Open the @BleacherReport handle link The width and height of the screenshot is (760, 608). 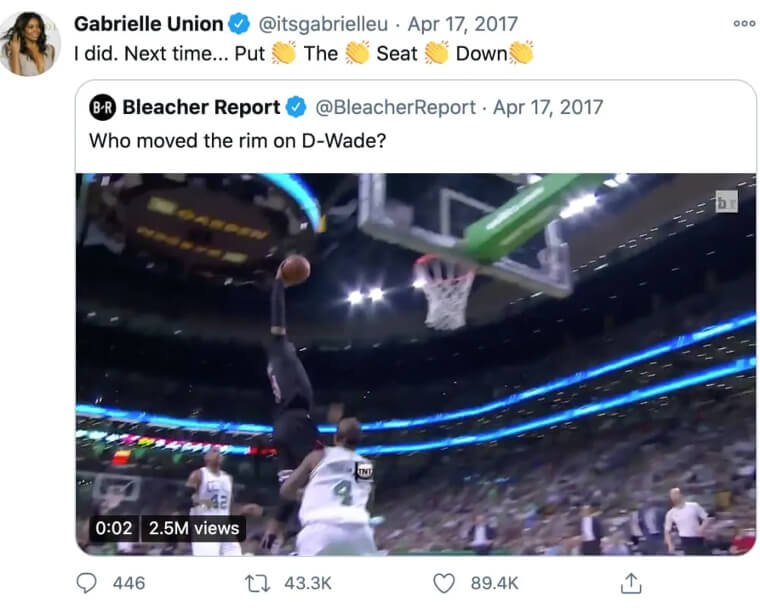click(395, 107)
